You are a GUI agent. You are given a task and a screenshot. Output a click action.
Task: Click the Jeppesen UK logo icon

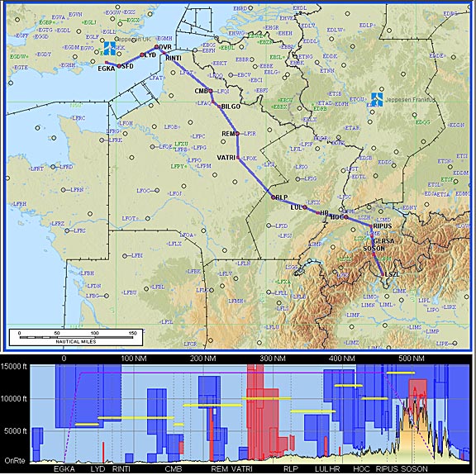110,48
